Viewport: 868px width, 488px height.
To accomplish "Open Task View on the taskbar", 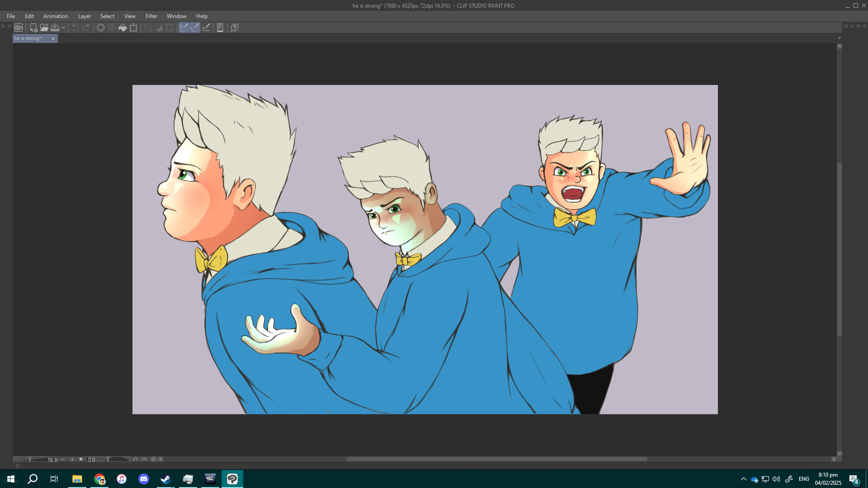I will click(x=54, y=479).
